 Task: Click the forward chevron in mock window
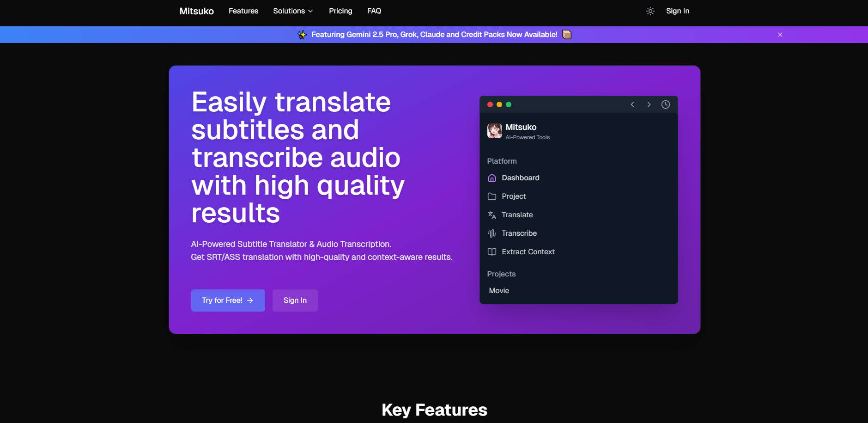[649, 104]
